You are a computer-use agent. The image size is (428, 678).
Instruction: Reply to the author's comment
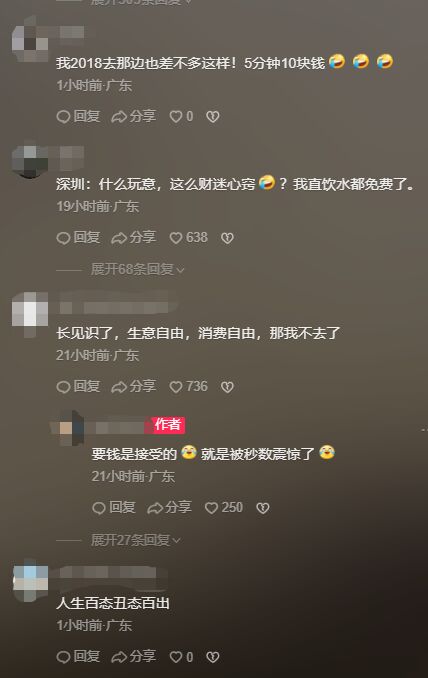pos(114,508)
